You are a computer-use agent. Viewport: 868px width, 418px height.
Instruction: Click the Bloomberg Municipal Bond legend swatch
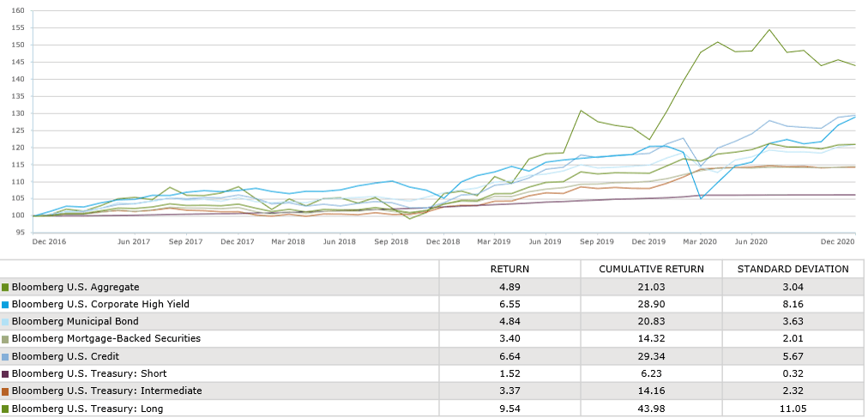coord(5,322)
